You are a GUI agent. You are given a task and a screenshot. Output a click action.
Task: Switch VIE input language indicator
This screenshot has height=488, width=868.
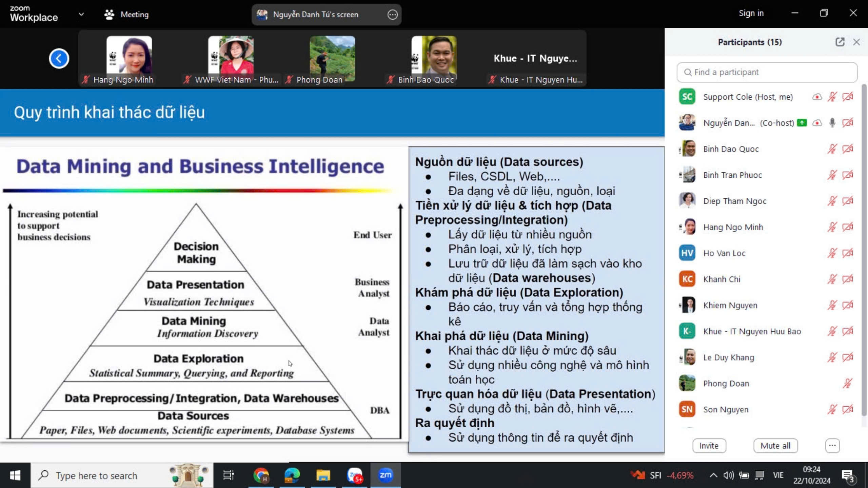click(778, 475)
